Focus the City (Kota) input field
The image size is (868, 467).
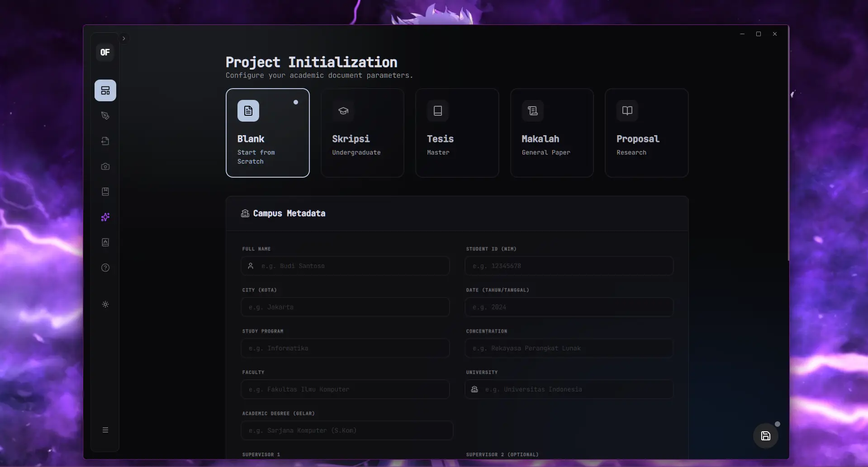pos(346,307)
